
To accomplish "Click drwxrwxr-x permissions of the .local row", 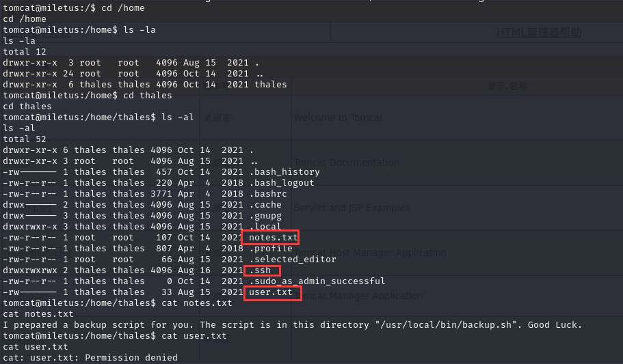I will point(30,227).
